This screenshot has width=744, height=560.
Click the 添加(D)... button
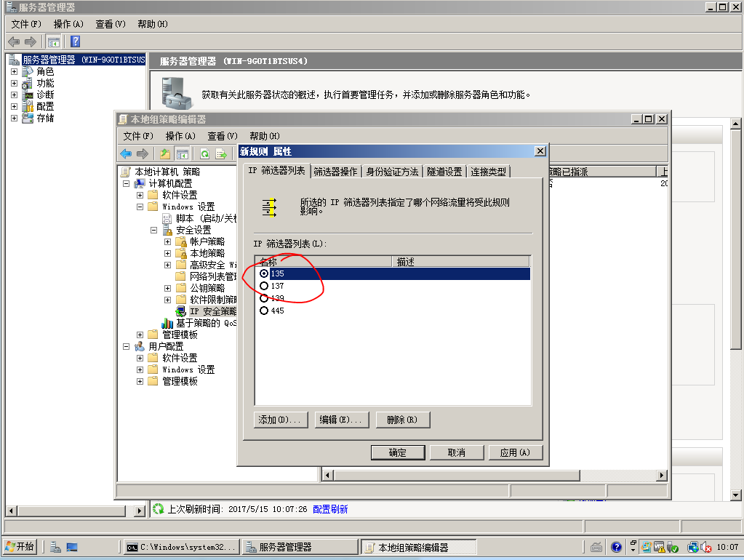(280, 420)
